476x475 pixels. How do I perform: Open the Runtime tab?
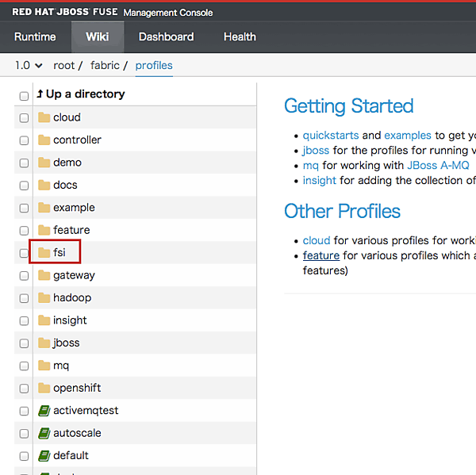(x=35, y=36)
